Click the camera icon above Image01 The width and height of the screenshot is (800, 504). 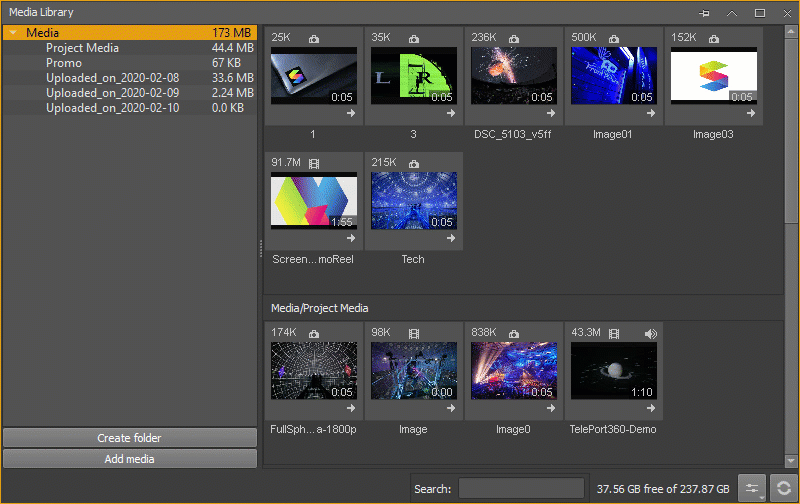pyautogui.click(x=614, y=39)
